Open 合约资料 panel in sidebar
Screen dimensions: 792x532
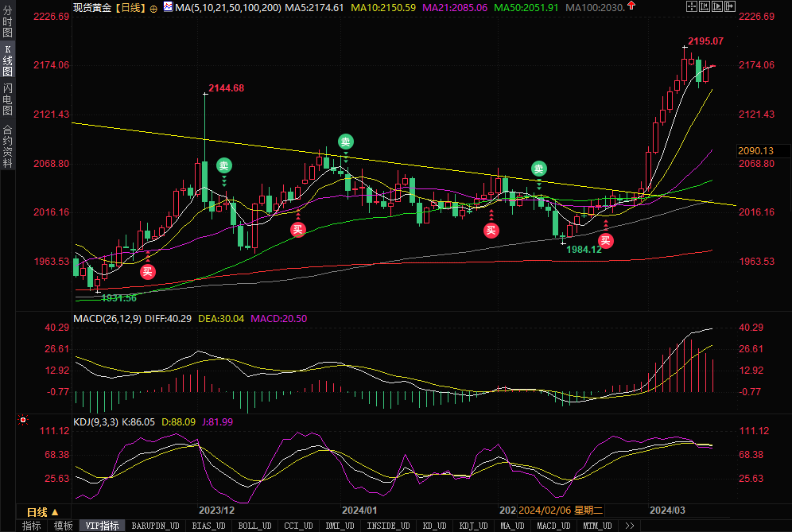[7, 146]
